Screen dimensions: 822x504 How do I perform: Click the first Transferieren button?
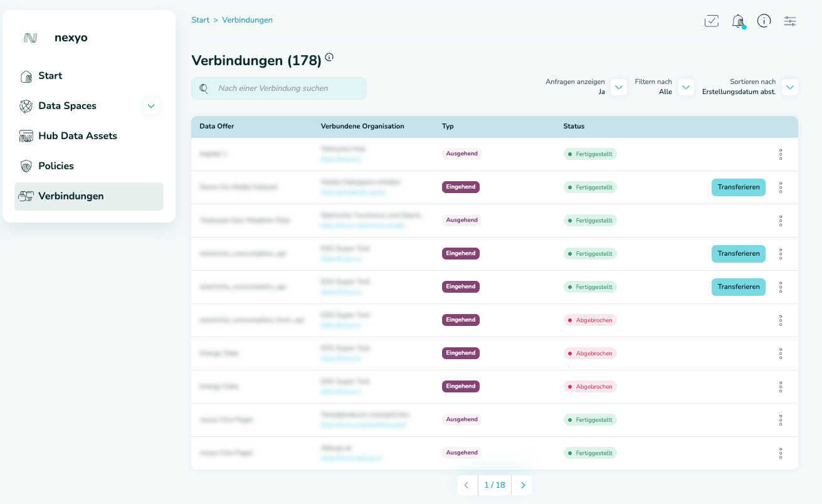point(738,187)
